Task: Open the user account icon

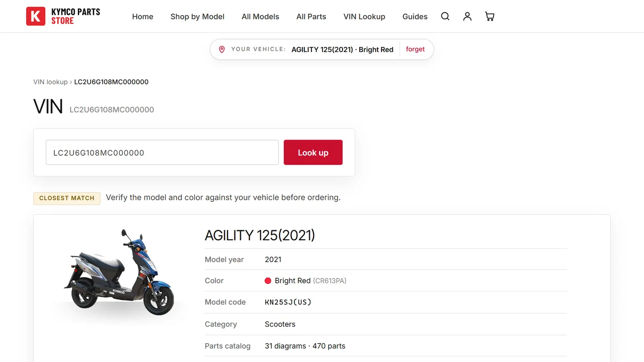Action: [467, 17]
